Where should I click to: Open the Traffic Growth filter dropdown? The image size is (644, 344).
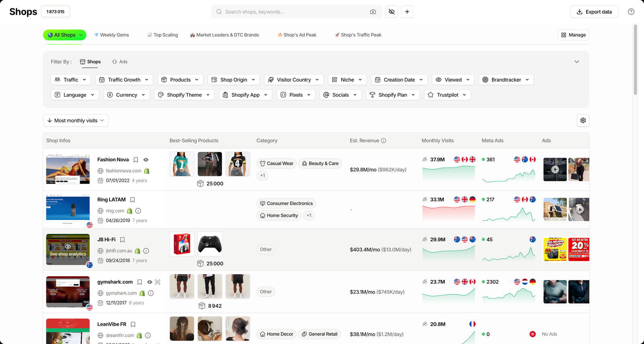(x=124, y=80)
